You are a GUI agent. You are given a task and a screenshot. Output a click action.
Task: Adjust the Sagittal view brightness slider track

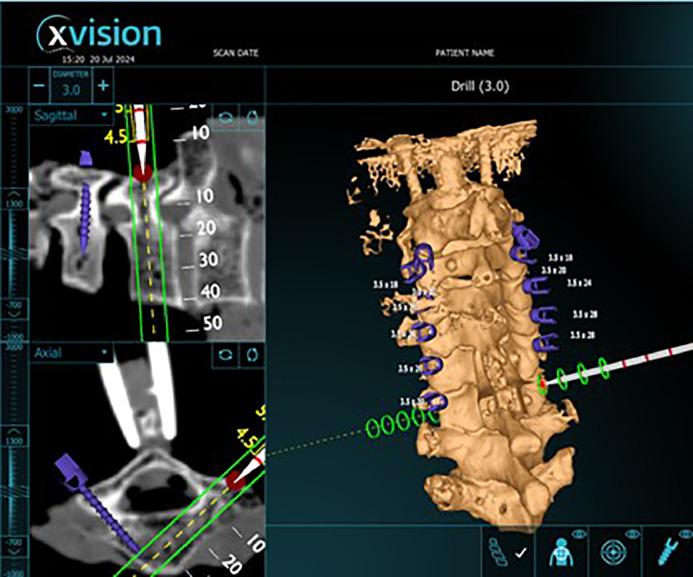(x=14, y=254)
